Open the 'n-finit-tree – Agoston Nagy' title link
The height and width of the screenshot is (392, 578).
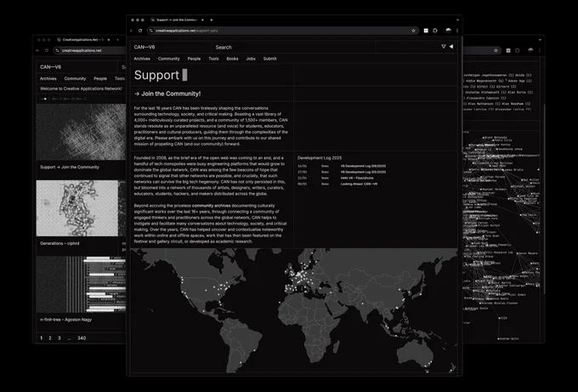pos(66,320)
